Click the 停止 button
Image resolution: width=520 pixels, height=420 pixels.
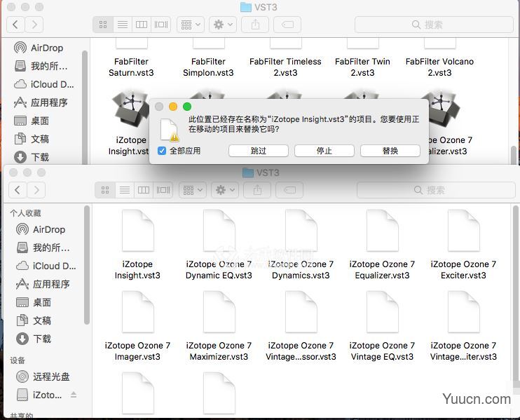pyautogui.click(x=324, y=151)
